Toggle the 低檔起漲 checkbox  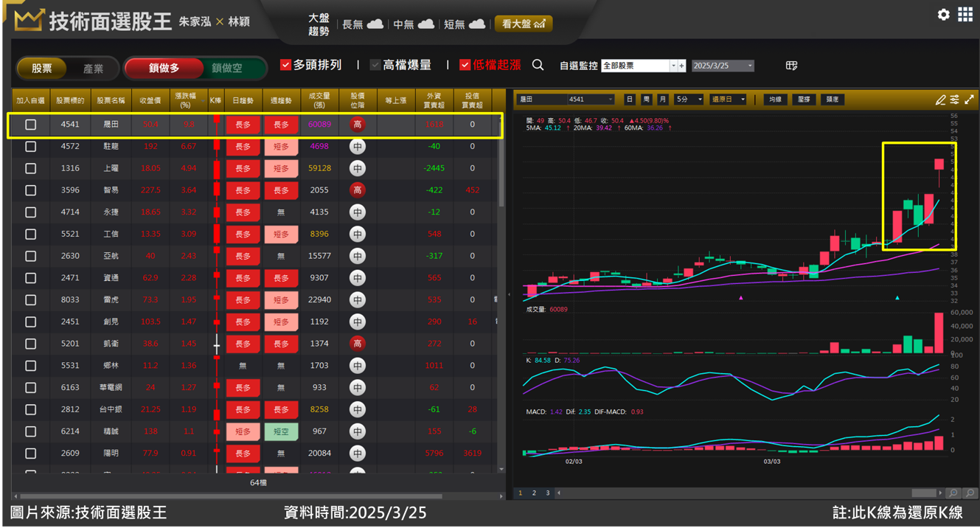coord(465,65)
